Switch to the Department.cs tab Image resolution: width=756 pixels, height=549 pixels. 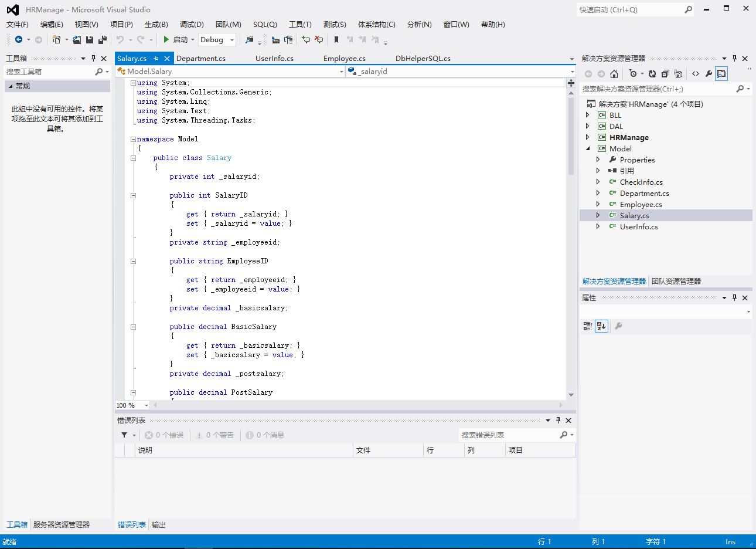(x=201, y=59)
